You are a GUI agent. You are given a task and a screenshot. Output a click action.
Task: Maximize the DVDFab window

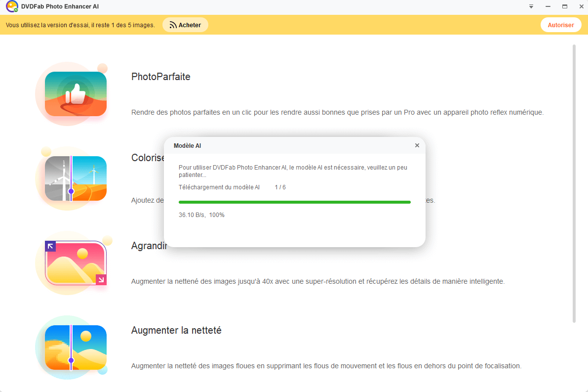[x=565, y=6]
